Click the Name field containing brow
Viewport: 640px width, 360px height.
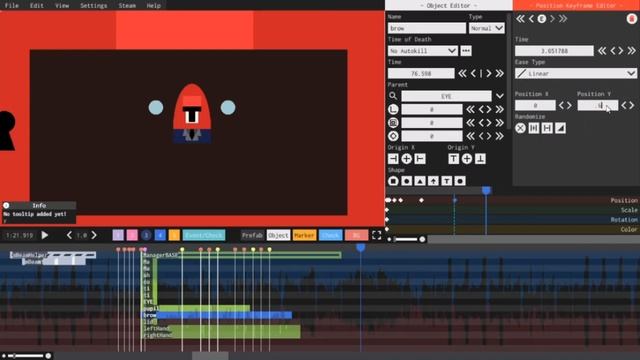427,28
